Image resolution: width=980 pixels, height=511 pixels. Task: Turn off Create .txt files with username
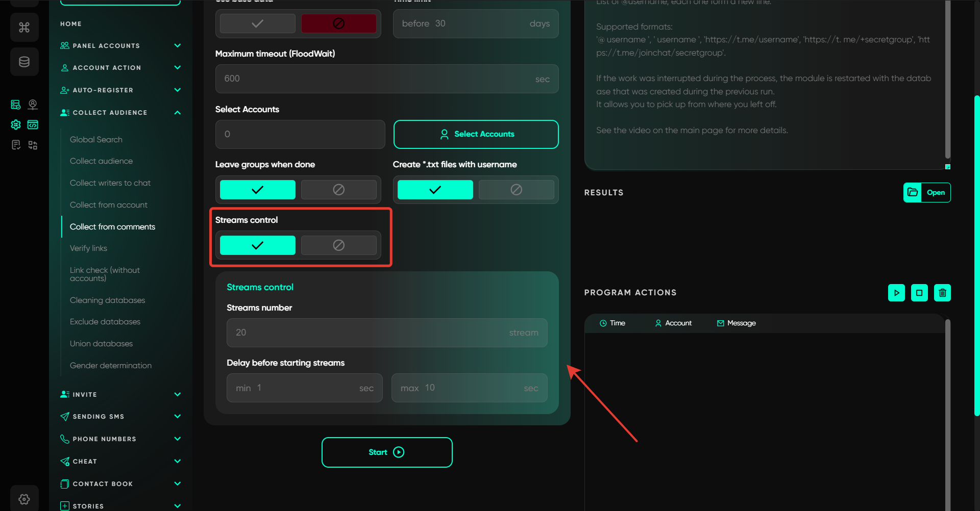516,190
